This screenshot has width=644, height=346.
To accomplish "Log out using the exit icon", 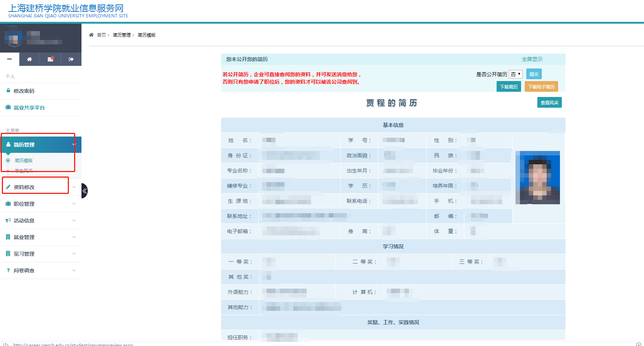I will tap(71, 59).
